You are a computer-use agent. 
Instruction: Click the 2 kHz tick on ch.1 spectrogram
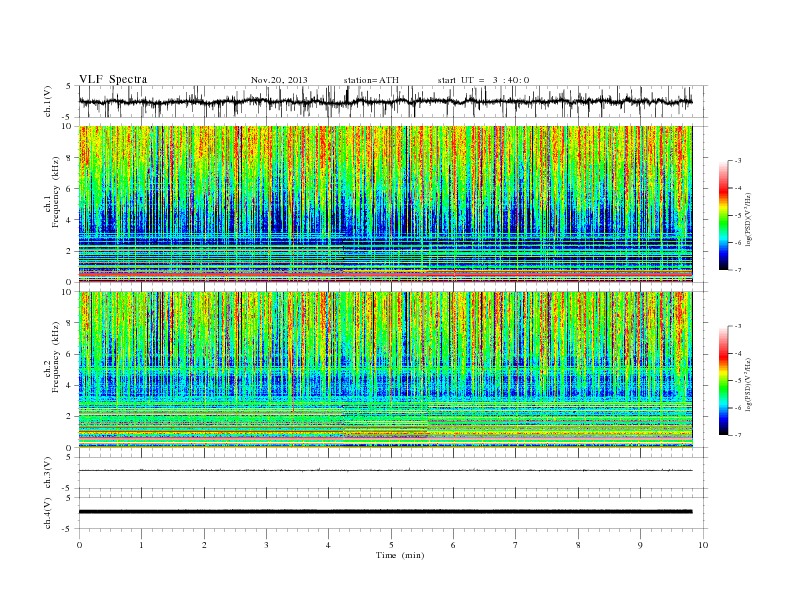pyautogui.click(x=70, y=251)
